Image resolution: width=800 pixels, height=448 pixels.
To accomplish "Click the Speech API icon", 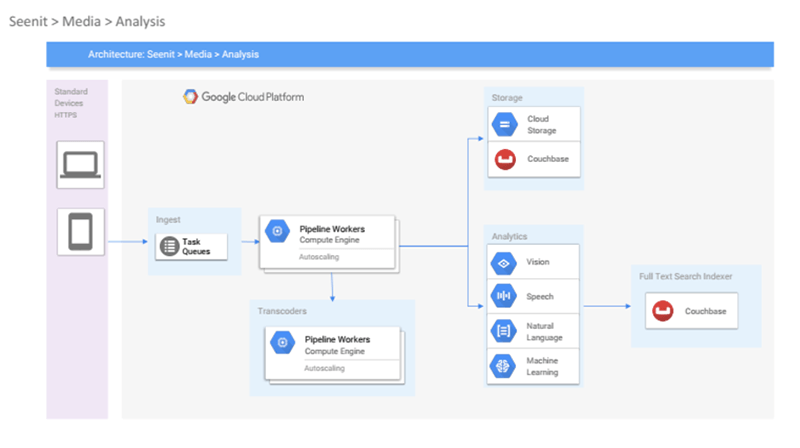I will (504, 296).
